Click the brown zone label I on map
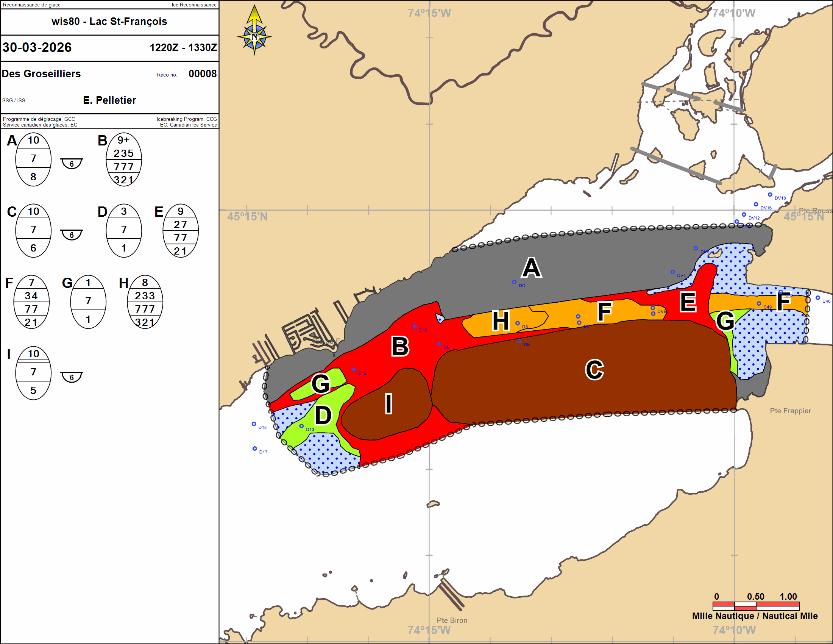Image resolution: width=833 pixels, height=644 pixels. [x=388, y=404]
